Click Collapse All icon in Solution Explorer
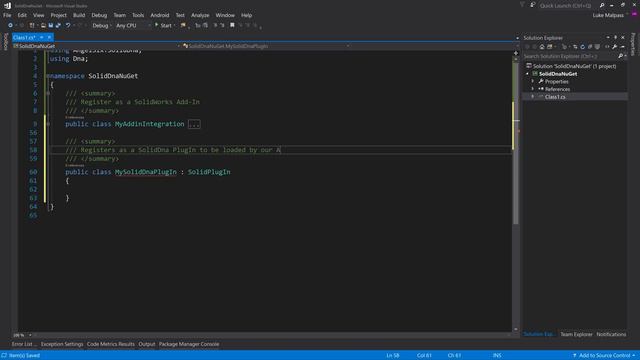The image size is (640, 360). click(590, 47)
